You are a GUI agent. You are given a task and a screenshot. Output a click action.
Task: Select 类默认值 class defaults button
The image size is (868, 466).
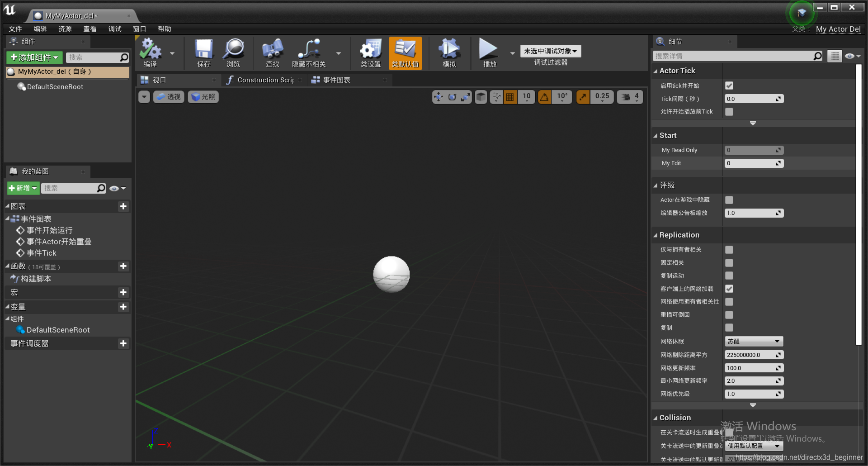[406, 53]
